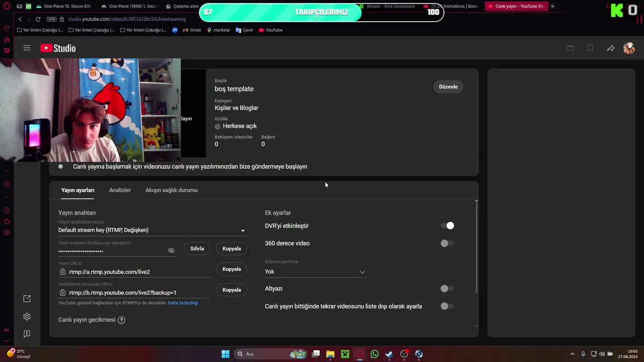Open WhatsApp from the taskbar
Image resolution: width=644 pixels, height=362 pixels.
(374, 354)
